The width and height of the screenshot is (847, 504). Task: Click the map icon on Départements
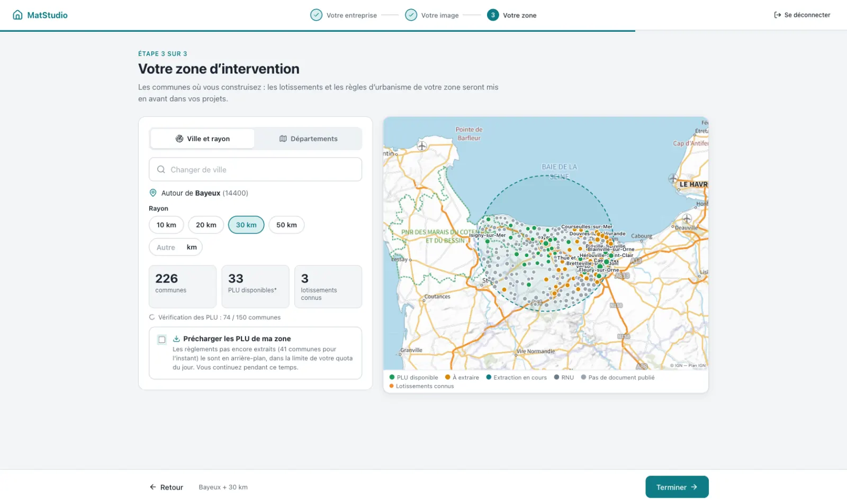(x=283, y=139)
